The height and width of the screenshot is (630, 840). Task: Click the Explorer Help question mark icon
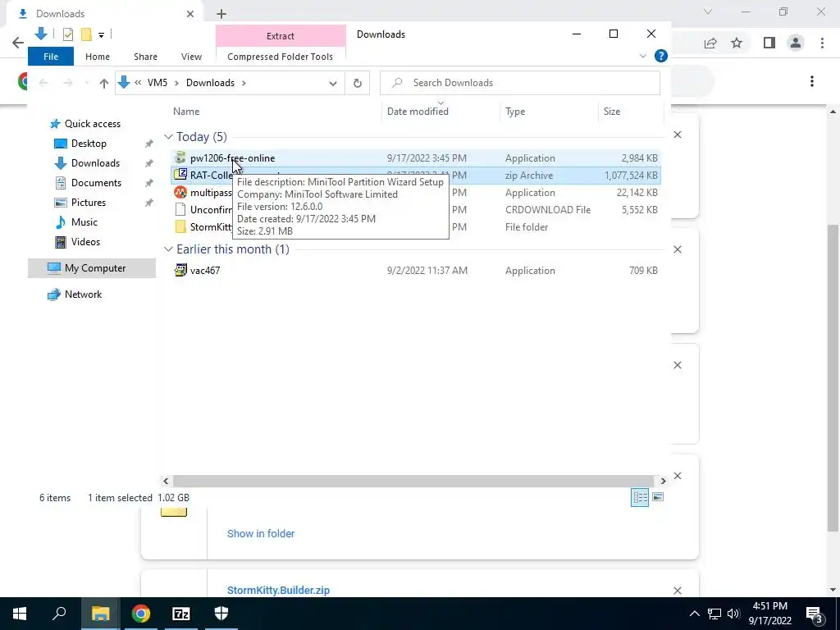tap(661, 56)
